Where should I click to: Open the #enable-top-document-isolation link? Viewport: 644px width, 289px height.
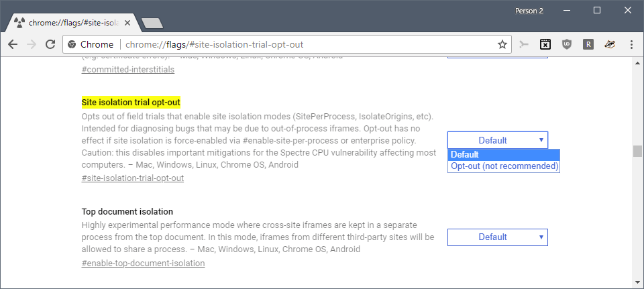[x=143, y=264]
